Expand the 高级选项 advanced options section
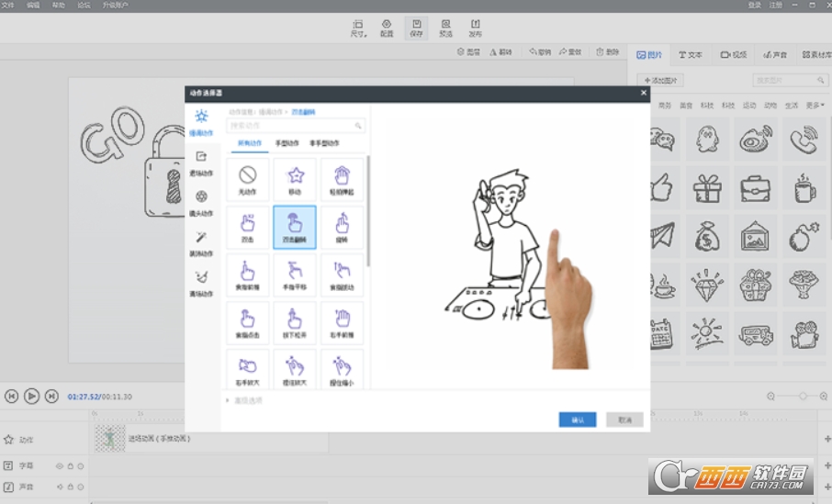Image resolution: width=832 pixels, height=504 pixels. [x=245, y=400]
